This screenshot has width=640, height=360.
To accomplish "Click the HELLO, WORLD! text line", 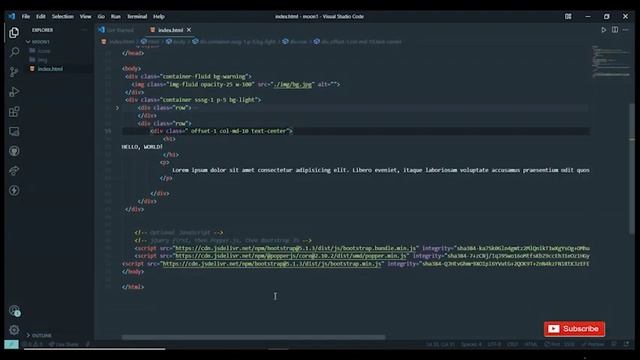I will (142, 147).
